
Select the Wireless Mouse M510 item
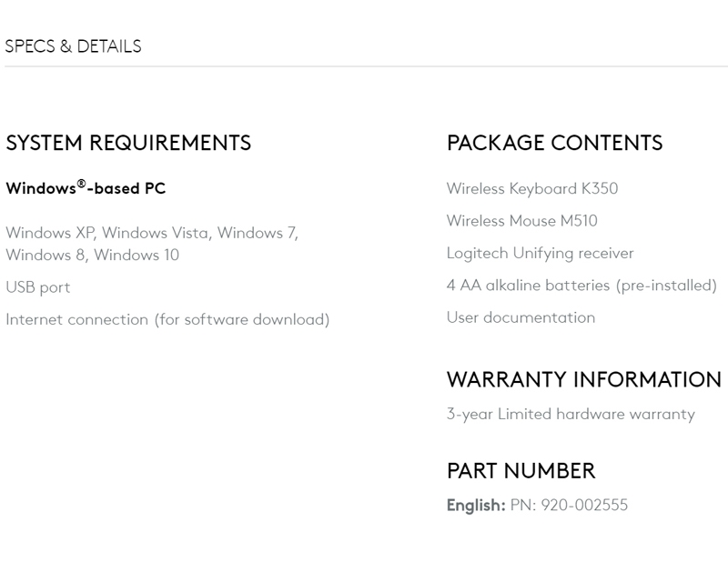point(521,220)
